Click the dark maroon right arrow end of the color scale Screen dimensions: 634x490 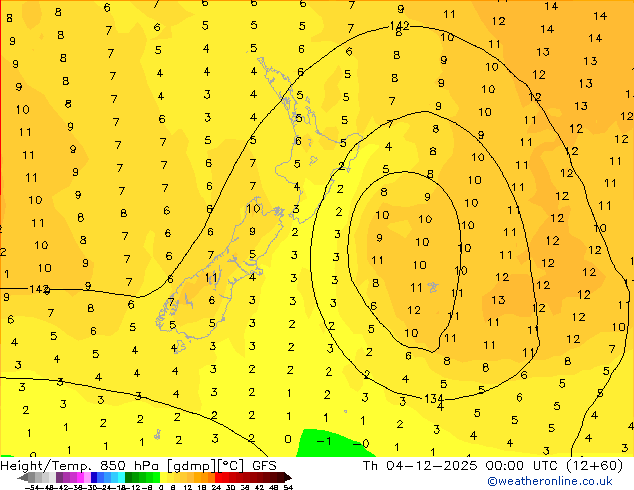click(288, 477)
